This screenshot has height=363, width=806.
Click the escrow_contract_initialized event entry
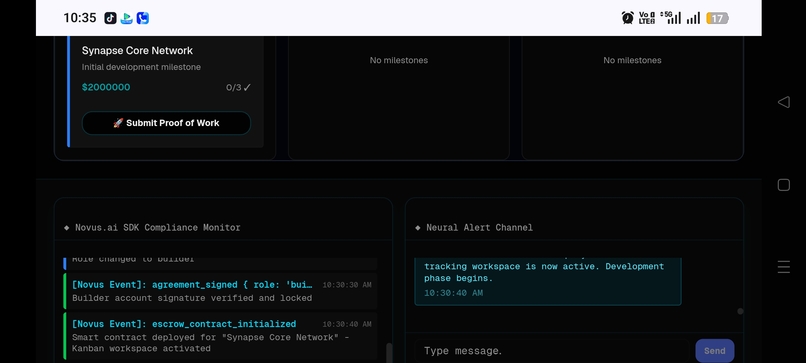[x=220, y=336]
